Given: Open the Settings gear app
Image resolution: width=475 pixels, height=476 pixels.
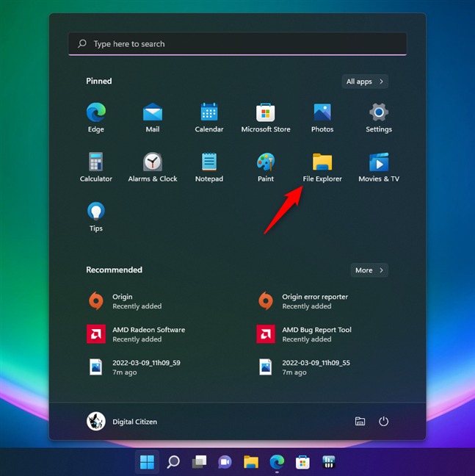Looking at the screenshot, I should click(x=379, y=118).
